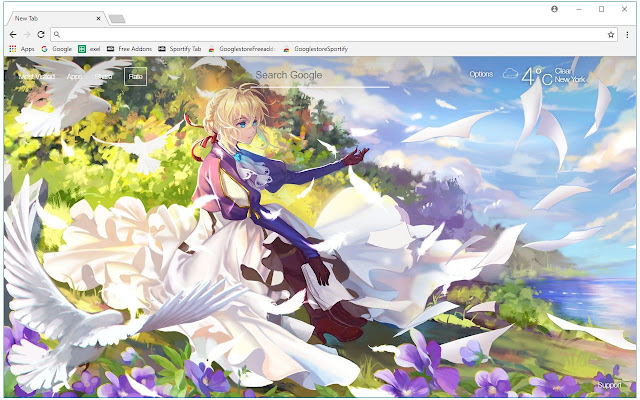
Task: Open the Apps menu on the page
Action: [x=74, y=76]
